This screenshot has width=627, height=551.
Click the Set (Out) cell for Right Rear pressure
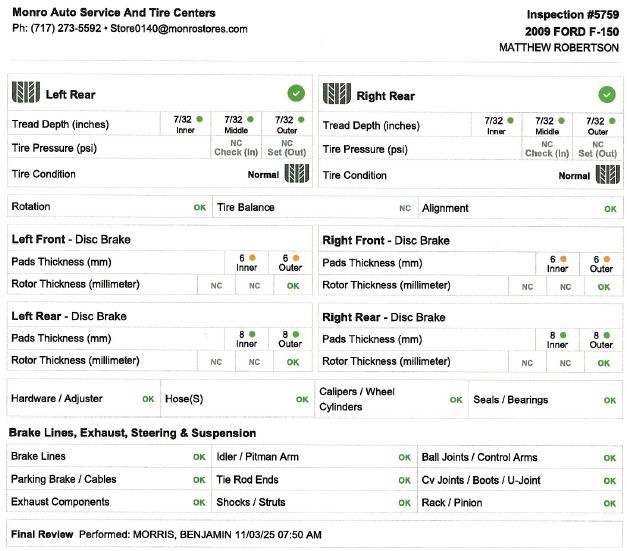(597, 149)
